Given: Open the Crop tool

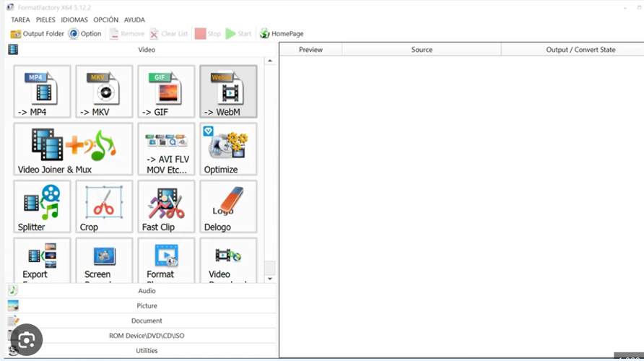Looking at the screenshot, I should (x=104, y=206).
